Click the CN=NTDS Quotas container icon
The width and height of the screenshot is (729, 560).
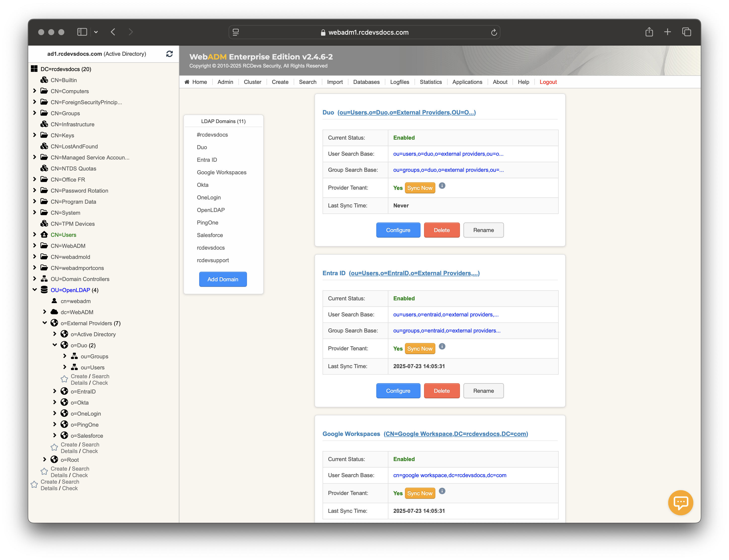click(x=44, y=168)
